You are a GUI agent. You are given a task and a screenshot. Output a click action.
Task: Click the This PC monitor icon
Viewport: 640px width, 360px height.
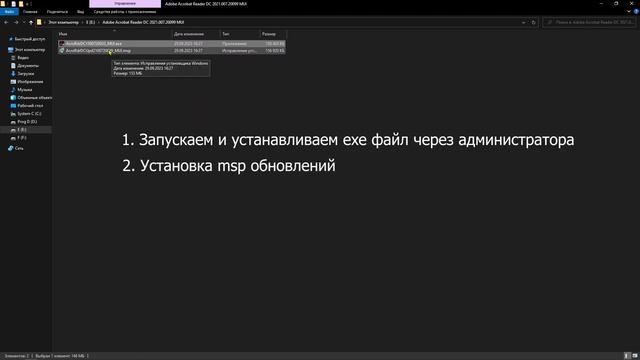pos(11,50)
